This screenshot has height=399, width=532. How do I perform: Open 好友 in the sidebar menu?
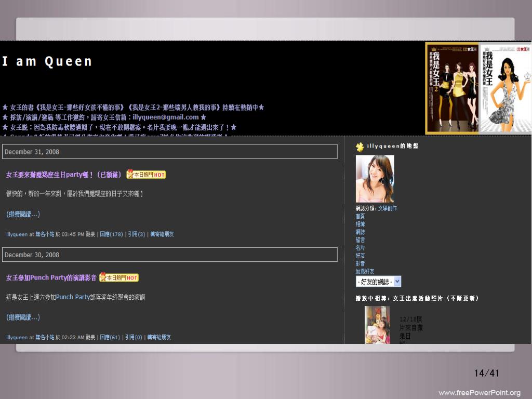point(360,256)
